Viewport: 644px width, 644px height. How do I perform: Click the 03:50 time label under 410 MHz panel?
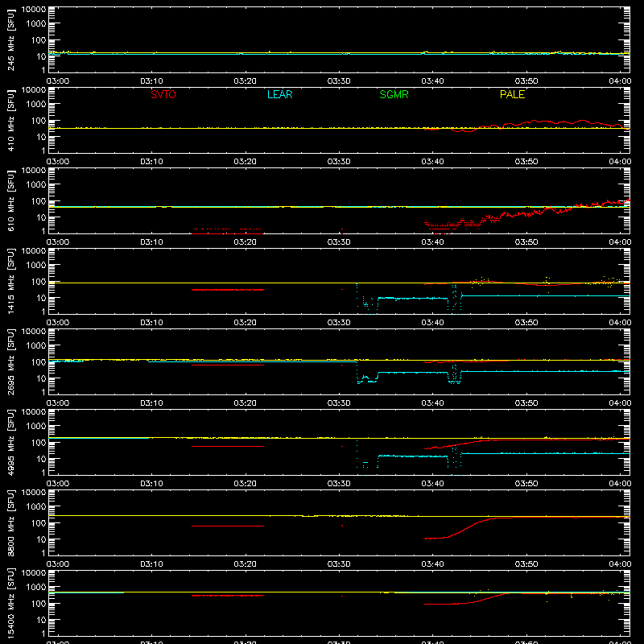[526, 162]
